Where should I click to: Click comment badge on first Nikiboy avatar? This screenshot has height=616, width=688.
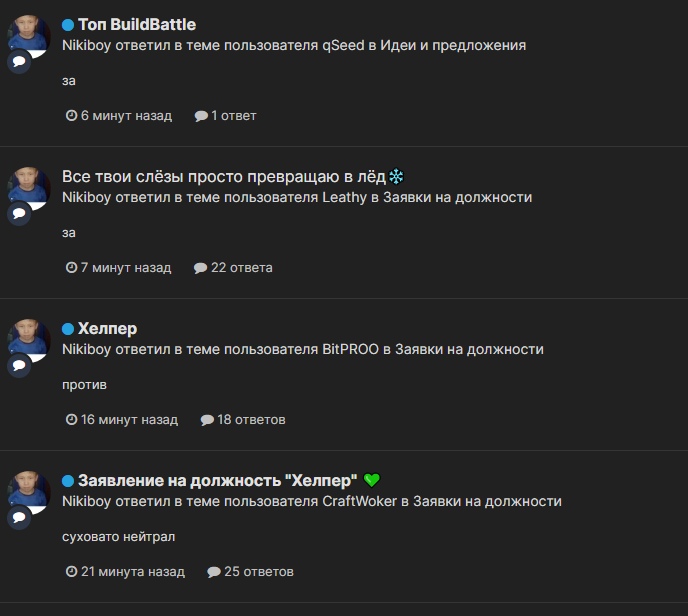(x=19, y=61)
